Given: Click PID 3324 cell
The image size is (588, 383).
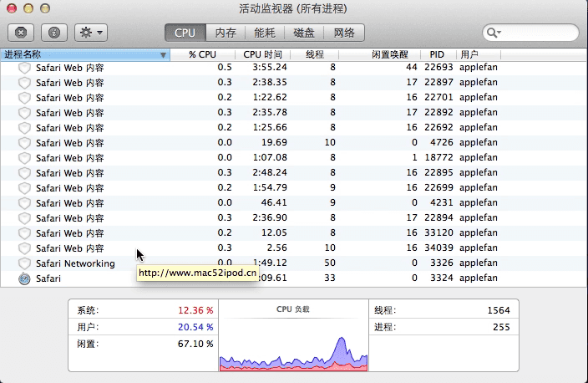Looking at the screenshot, I should pyautogui.click(x=441, y=278).
